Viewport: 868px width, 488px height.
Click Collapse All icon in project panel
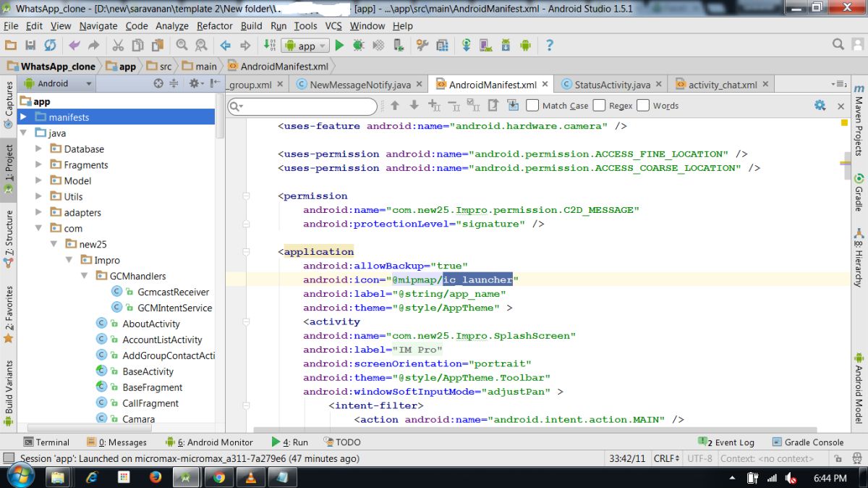pos(174,83)
